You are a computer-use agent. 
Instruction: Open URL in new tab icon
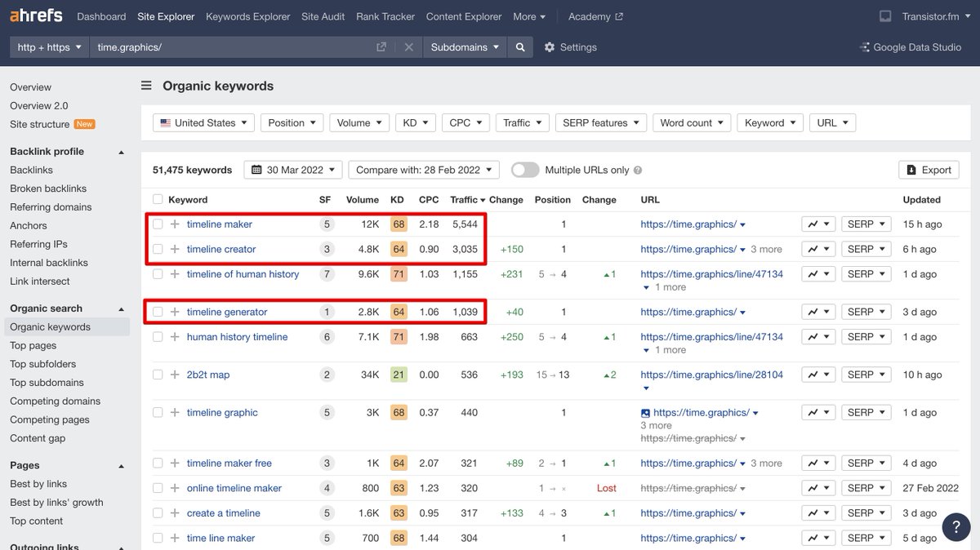(381, 47)
